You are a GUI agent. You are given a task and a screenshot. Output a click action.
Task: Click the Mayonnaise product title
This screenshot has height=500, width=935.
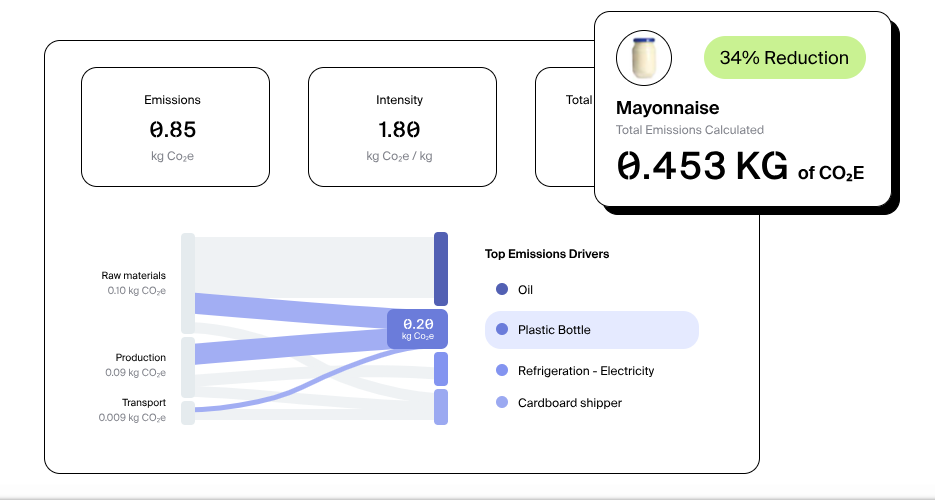pyautogui.click(x=667, y=108)
